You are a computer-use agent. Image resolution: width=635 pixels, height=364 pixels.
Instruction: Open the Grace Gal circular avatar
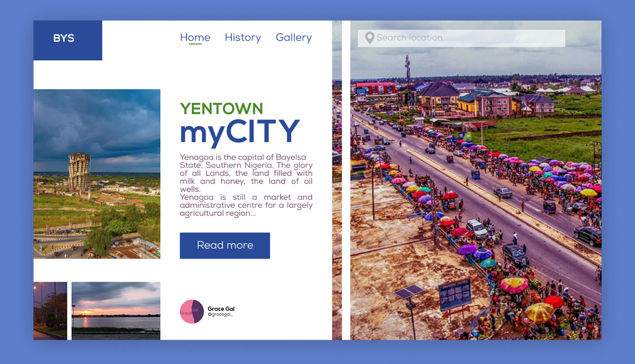192,311
